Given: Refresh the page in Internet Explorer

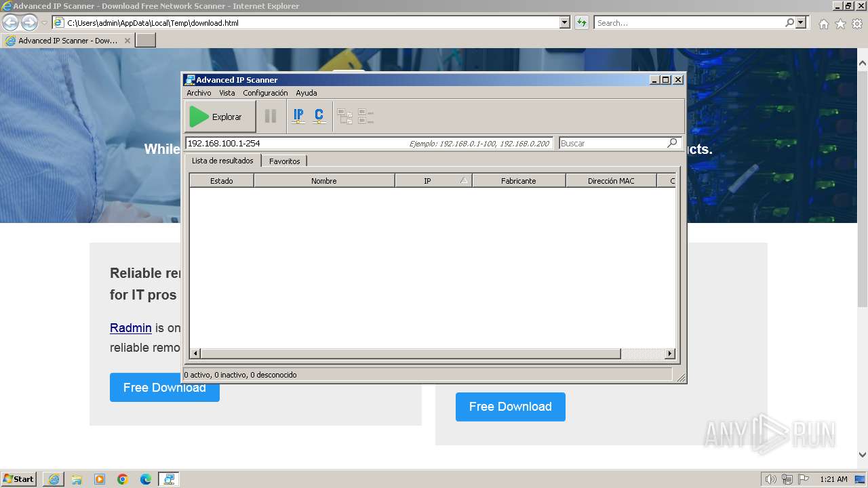Looking at the screenshot, I should coord(581,22).
